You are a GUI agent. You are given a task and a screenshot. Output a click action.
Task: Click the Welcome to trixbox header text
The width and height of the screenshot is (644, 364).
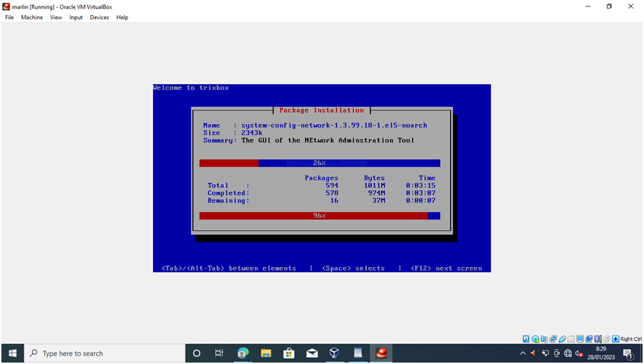pos(191,88)
